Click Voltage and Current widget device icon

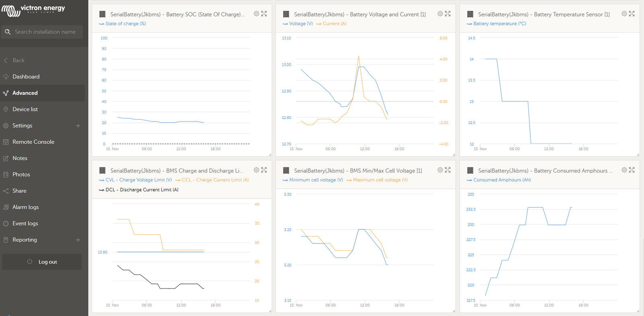click(x=286, y=14)
